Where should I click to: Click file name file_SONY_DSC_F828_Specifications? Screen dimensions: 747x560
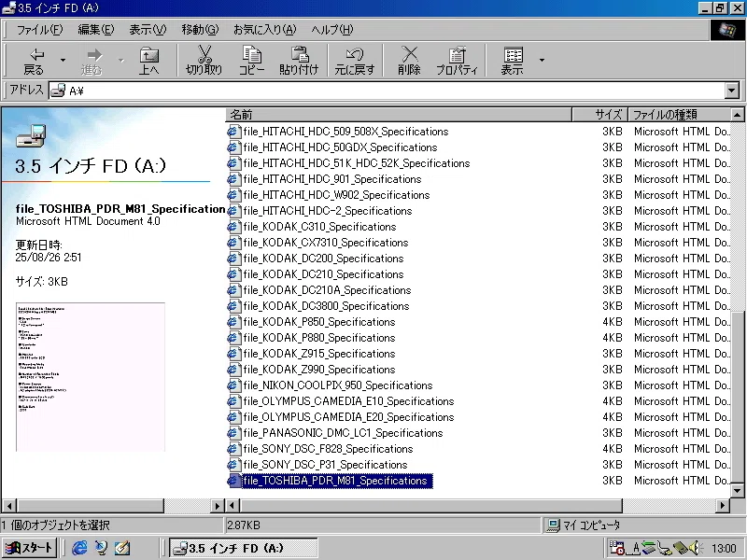tap(329, 449)
